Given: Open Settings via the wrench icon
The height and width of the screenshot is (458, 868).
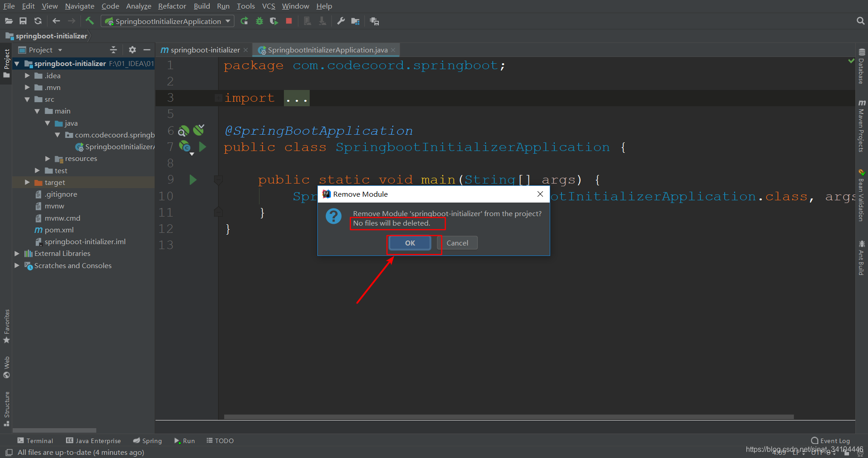Looking at the screenshot, I should pyautogui.click(x=341, y=21).
